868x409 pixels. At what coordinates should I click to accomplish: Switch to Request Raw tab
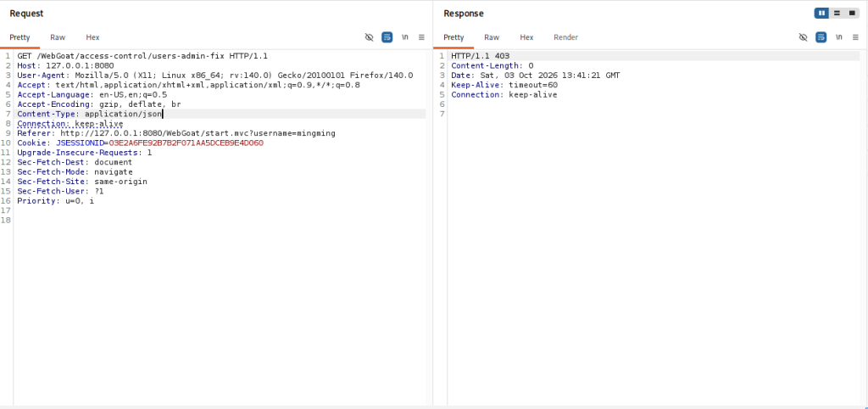[58, 37]
